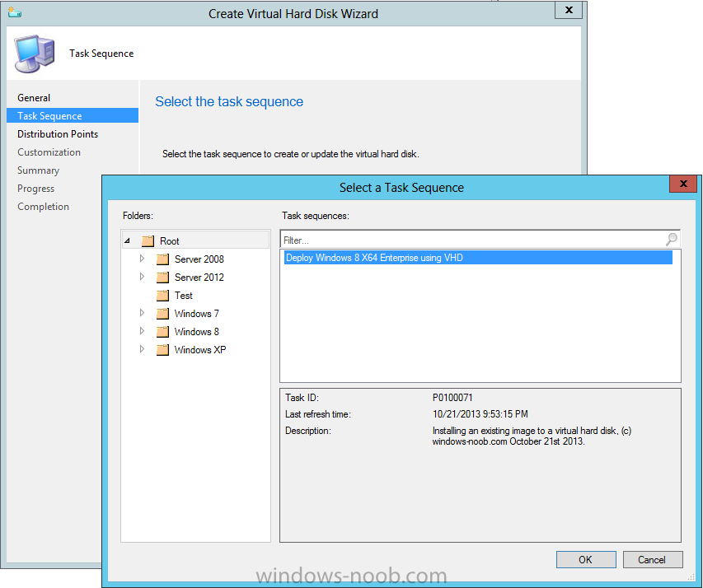Screen dimensions: 703x588
Task: Select the Windows XP folder label
Action: [200, 349]
